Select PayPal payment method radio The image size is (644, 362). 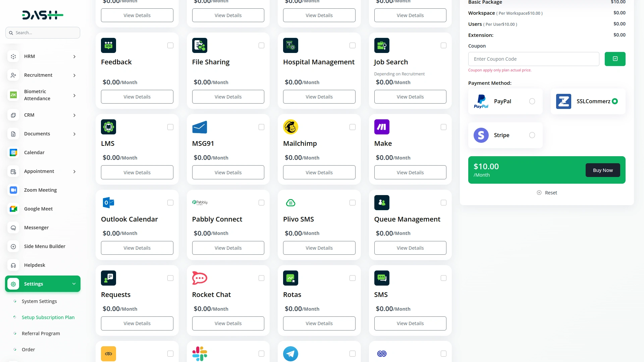(x=532, y=101)
